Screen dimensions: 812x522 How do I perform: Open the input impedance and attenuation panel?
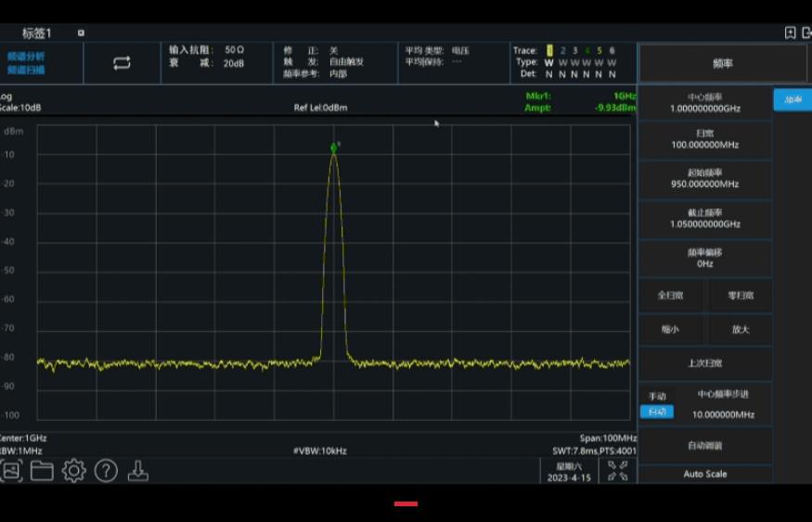tap(206, 57)
